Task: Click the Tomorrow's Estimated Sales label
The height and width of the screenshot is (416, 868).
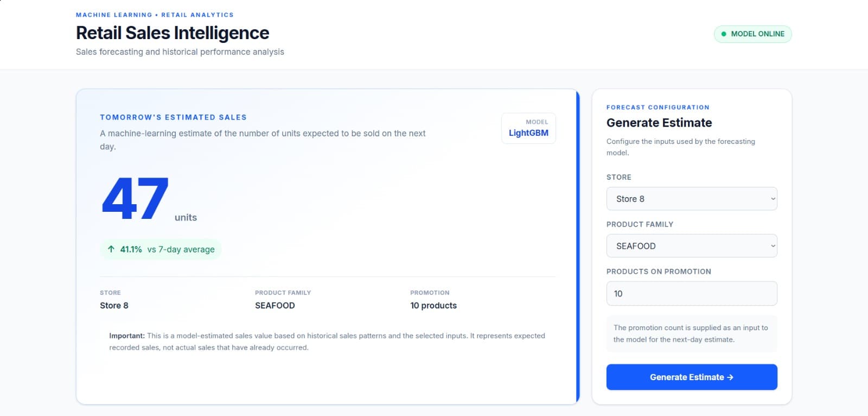Action: tap(173, 117)
